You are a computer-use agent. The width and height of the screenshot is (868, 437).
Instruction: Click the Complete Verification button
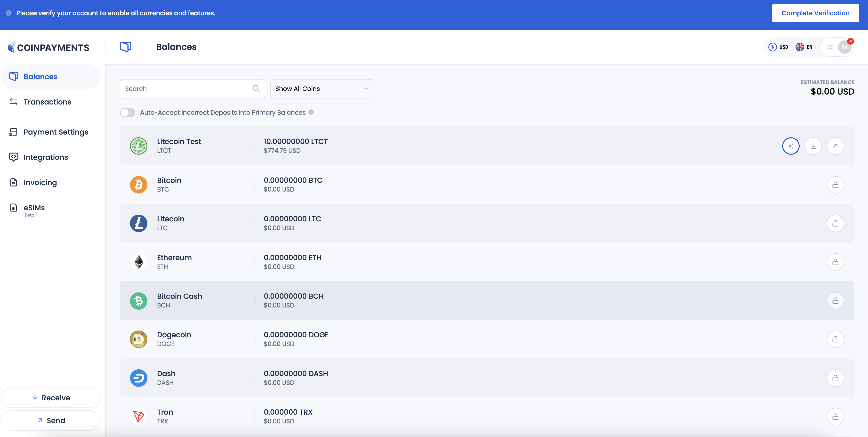(815, 13)
